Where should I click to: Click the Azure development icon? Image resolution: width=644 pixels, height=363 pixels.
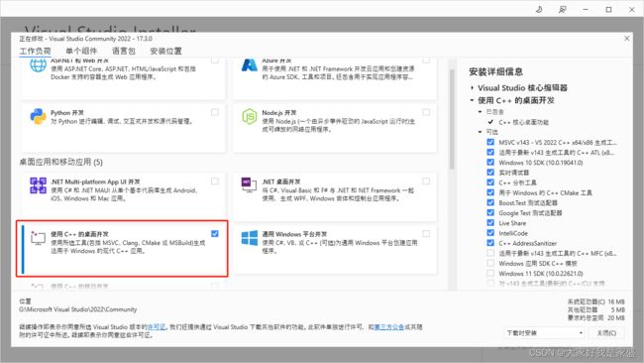tap(250, 65)
